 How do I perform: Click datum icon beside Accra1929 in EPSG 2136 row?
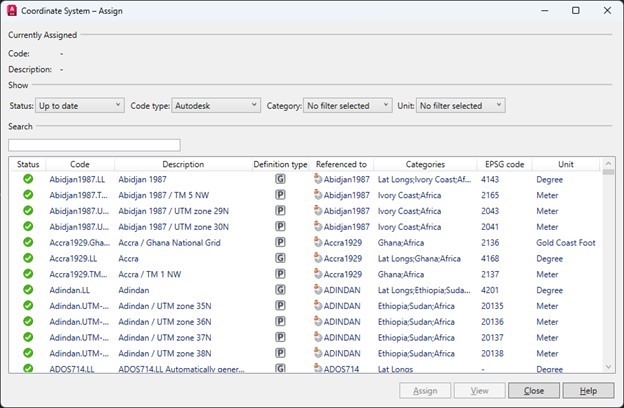pyautogui.click(x=318, y=242)
